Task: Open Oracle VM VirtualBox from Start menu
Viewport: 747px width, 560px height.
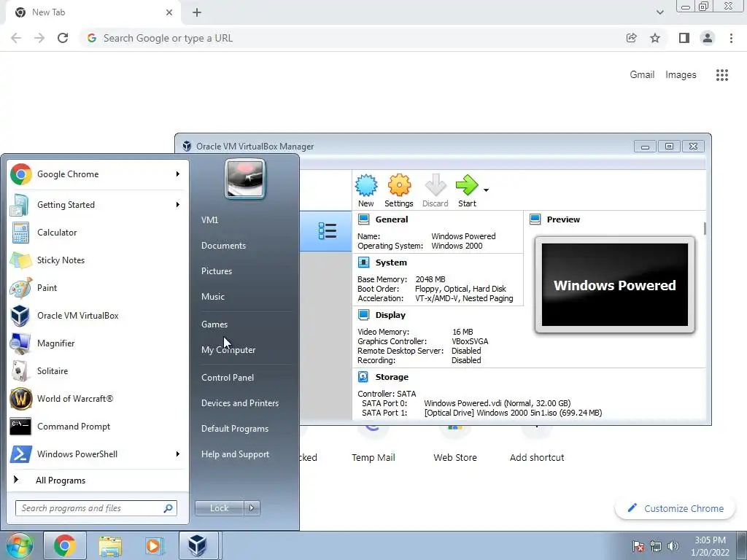Action: [x=98, y=315]
